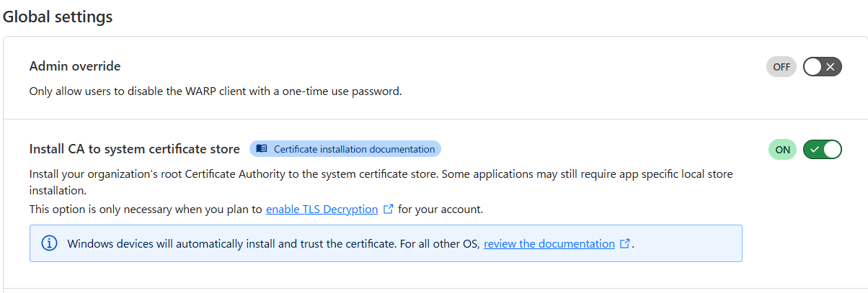Enable the Admin override switch
This screenshot has width=868, height=293.
click(x=822, y=67)
